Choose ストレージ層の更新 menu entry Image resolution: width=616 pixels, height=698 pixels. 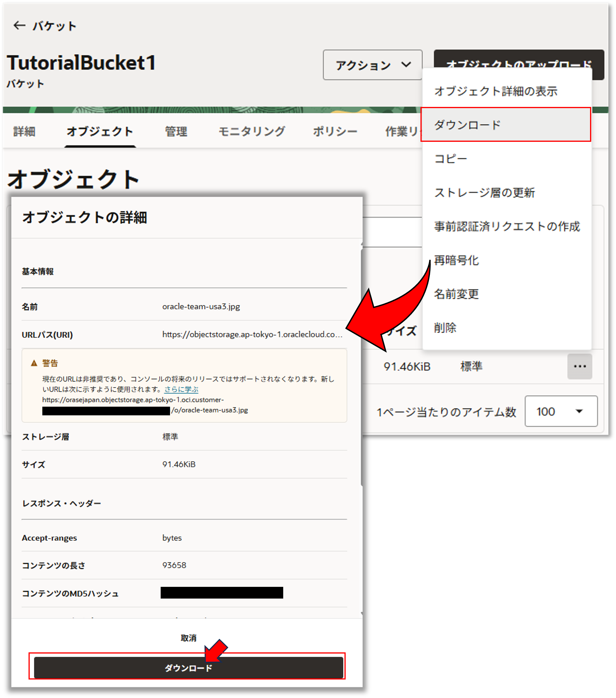pos(485,192)
